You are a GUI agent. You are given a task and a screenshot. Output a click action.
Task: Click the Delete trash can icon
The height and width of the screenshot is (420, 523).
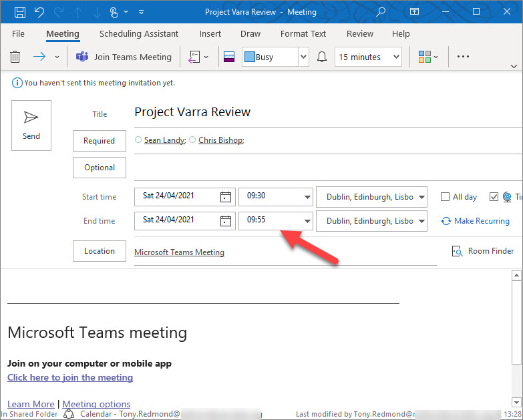15,57
